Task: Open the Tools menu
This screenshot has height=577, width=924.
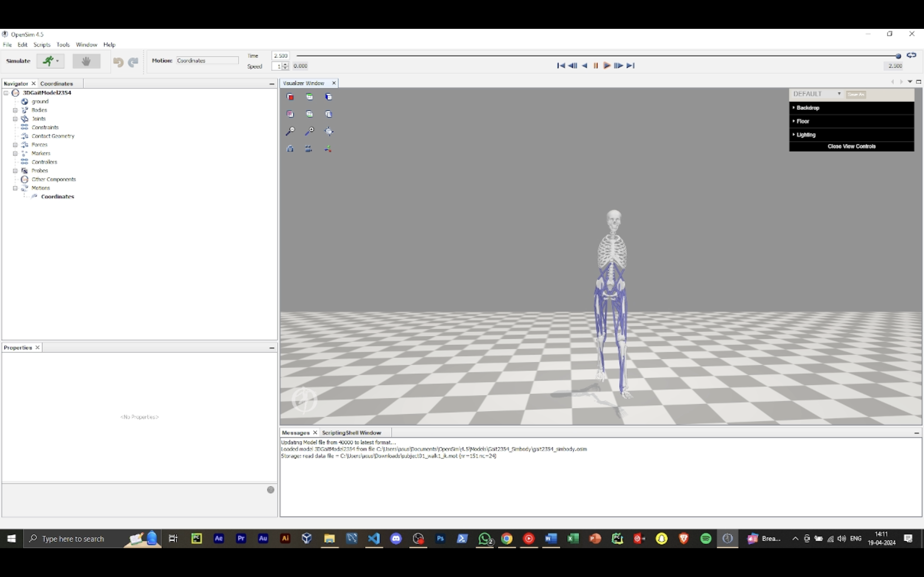Action: point(63,45)
